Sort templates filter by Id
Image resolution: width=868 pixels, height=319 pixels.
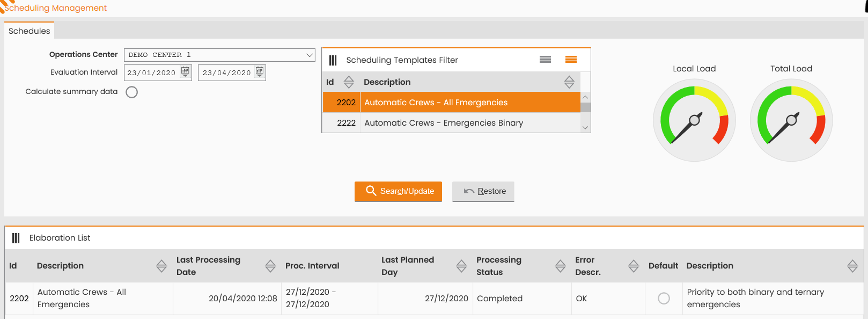pyautogui.click(x=349, y=82)
